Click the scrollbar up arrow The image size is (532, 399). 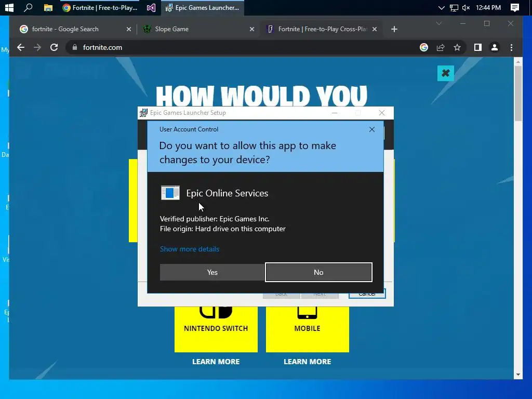click(518, 62)
